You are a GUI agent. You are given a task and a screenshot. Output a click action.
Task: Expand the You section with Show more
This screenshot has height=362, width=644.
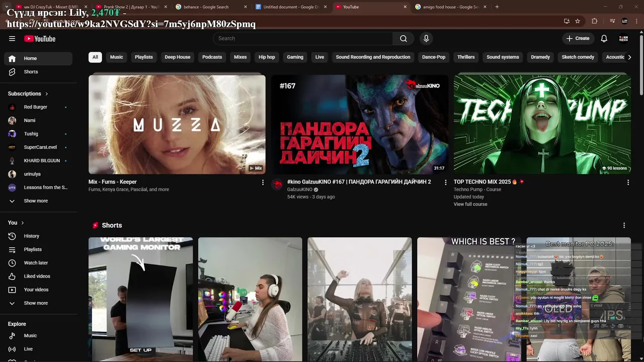pos(38,303)
